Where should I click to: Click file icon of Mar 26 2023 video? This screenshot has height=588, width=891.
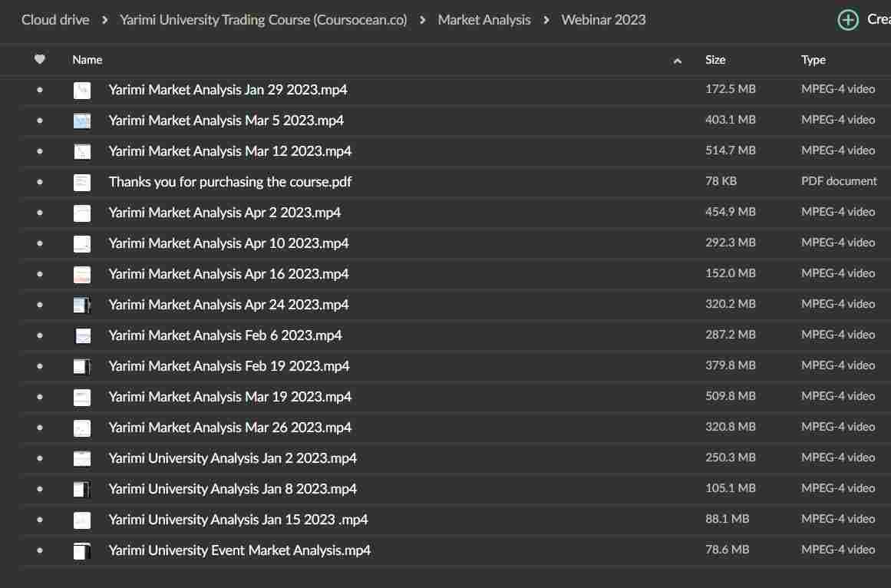click(x=82, y=428)
